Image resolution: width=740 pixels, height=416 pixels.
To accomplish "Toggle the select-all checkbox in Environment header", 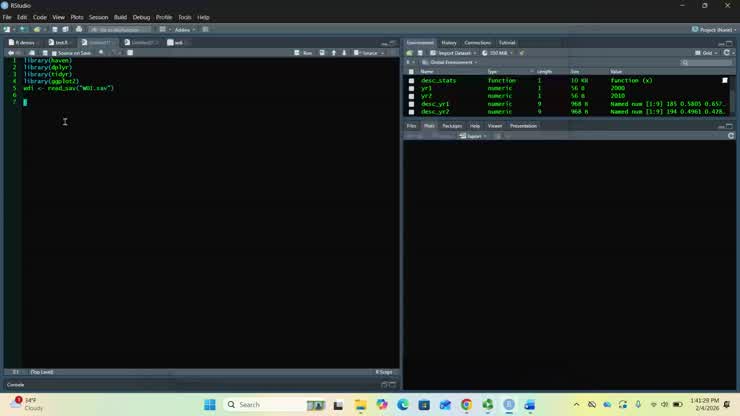I will click(x=411, y=72).
